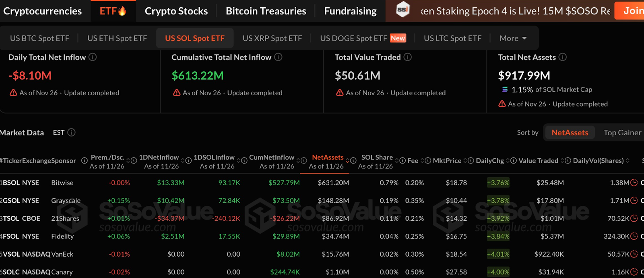The image size is (644, 278).
Task: Toggle sort arrows on NetAssets column
Action: (x=347, y=161)
